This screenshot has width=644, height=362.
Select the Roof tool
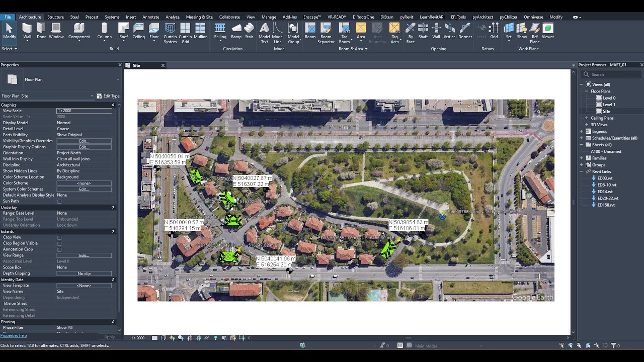[x=123, y=31]
